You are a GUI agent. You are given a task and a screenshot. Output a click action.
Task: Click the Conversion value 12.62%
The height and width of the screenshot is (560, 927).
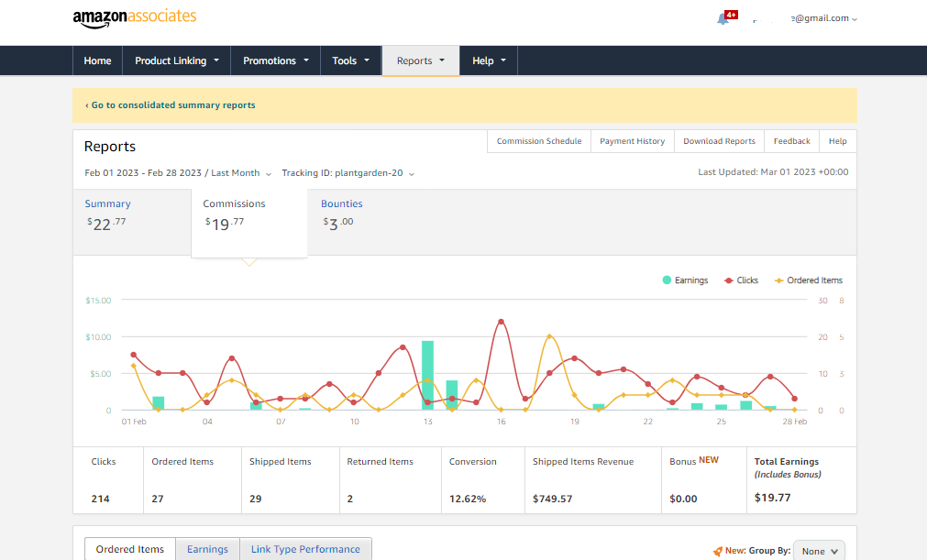468,499
